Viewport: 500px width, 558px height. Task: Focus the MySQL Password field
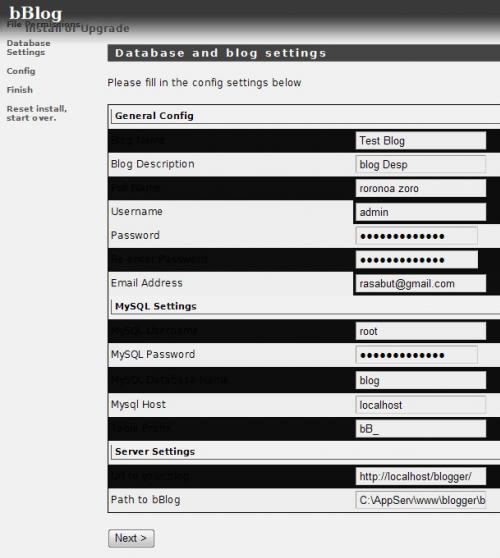[416, 355]
